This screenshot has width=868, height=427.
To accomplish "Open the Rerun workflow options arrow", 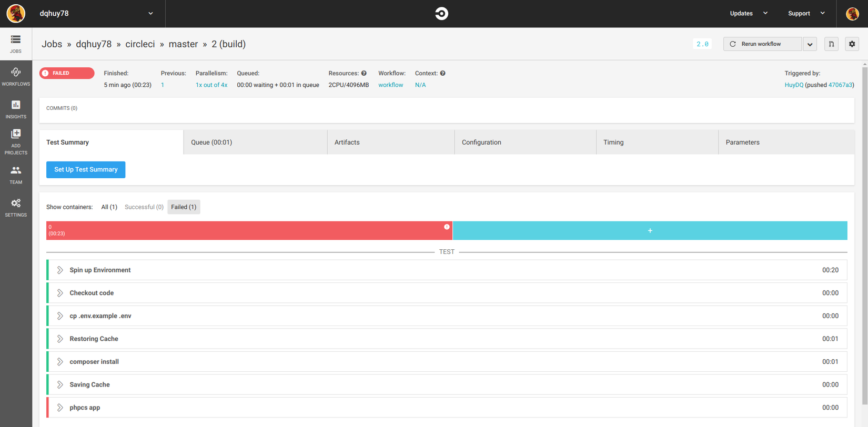I will click(x=810, y=44).
